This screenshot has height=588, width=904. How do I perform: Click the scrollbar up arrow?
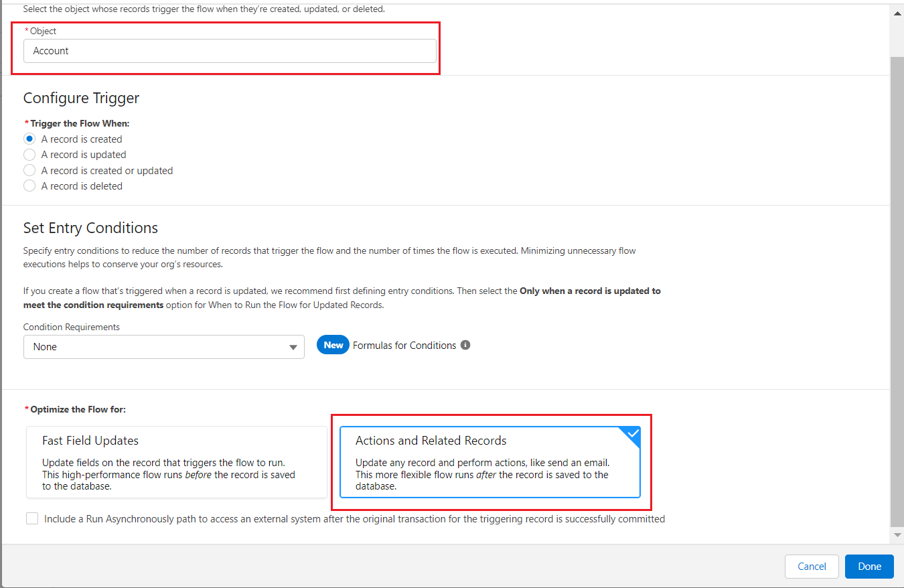tap(897, 13)
